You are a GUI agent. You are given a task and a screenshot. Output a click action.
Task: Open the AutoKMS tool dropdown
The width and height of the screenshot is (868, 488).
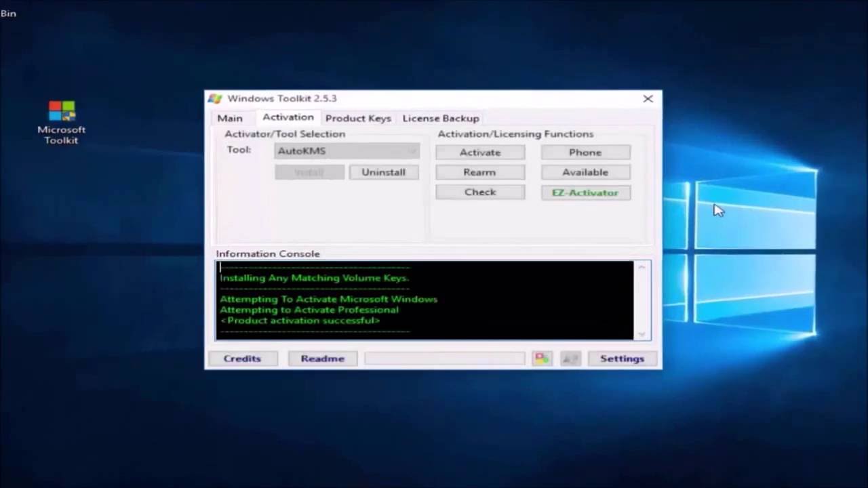pos(347,151)
